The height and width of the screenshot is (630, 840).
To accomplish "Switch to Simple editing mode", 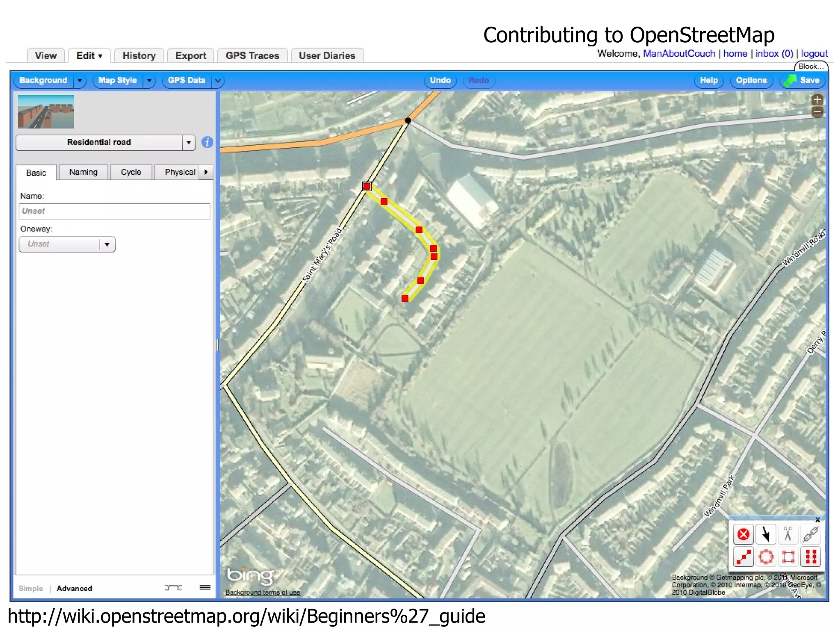I will (31, 588).
